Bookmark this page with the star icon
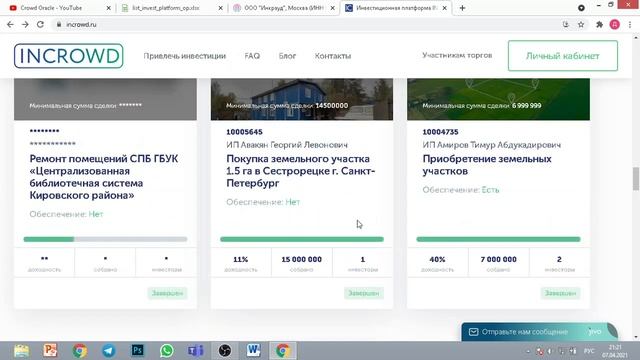 point(581,24)
